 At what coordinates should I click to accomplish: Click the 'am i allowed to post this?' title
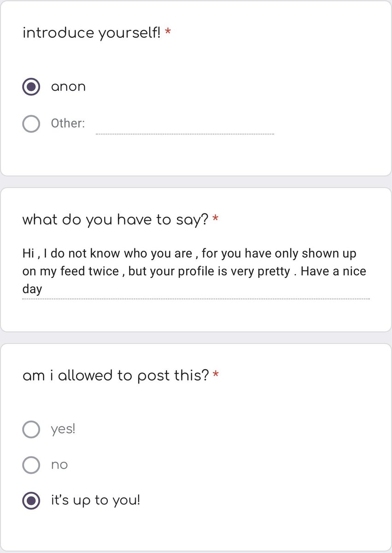tap(116, 376)
